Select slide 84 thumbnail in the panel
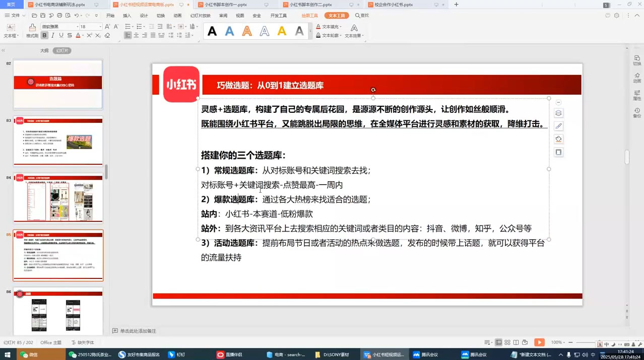 pos(57,199)
